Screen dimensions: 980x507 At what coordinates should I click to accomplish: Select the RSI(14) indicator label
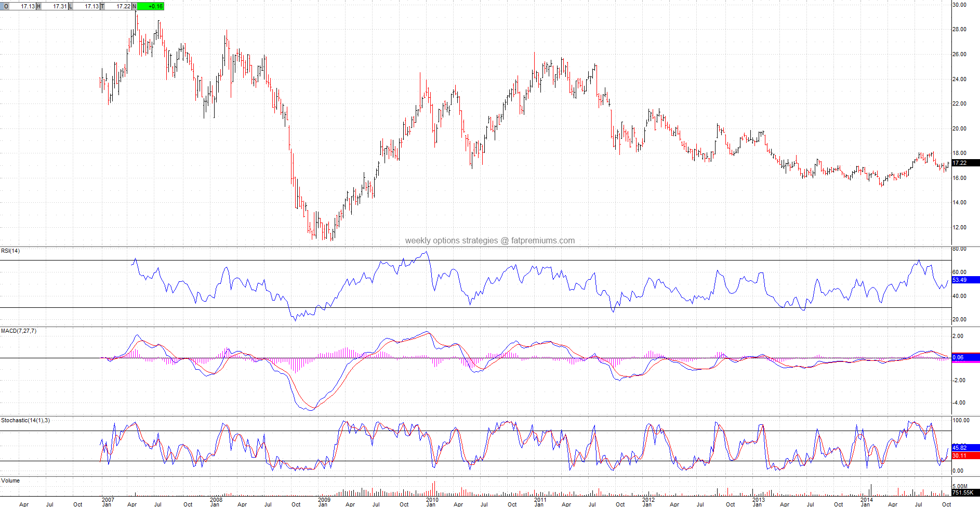[10, 251]
